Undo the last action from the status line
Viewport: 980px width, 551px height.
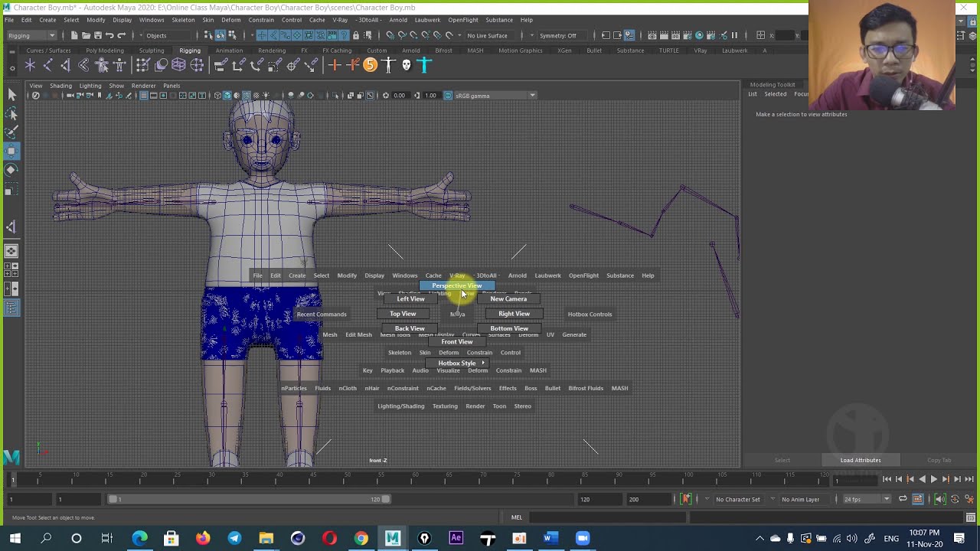point(109,35)
